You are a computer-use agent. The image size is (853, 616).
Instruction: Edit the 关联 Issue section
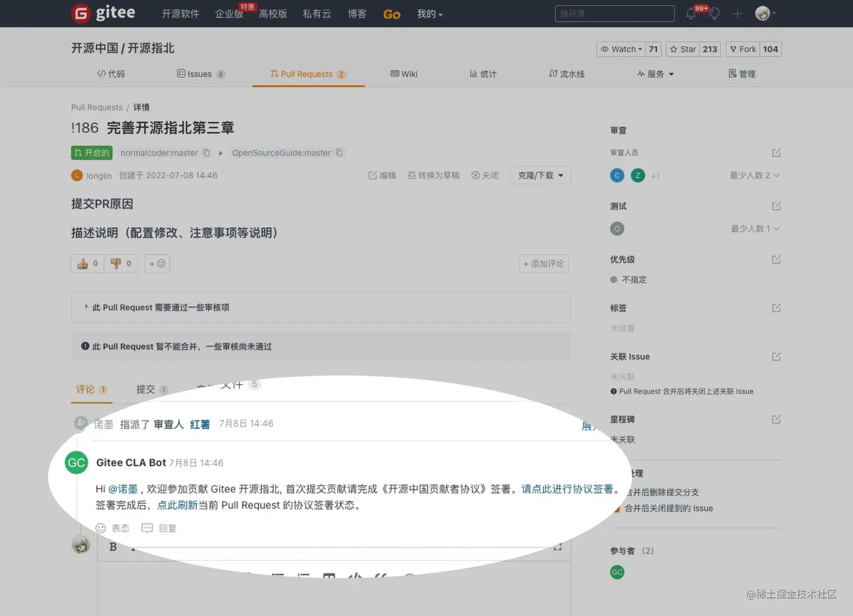[x=776, y=357]
